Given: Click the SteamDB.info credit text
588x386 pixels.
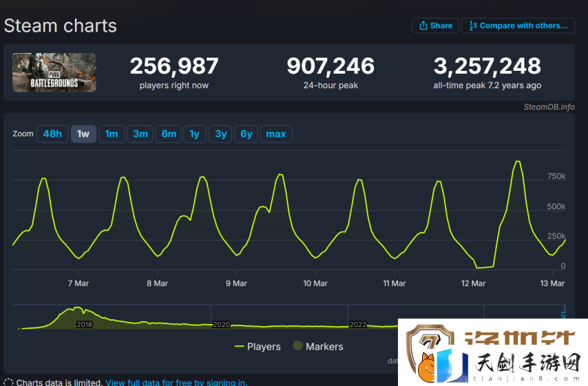Looking at the screenshot, I should [x=549, y=107].
